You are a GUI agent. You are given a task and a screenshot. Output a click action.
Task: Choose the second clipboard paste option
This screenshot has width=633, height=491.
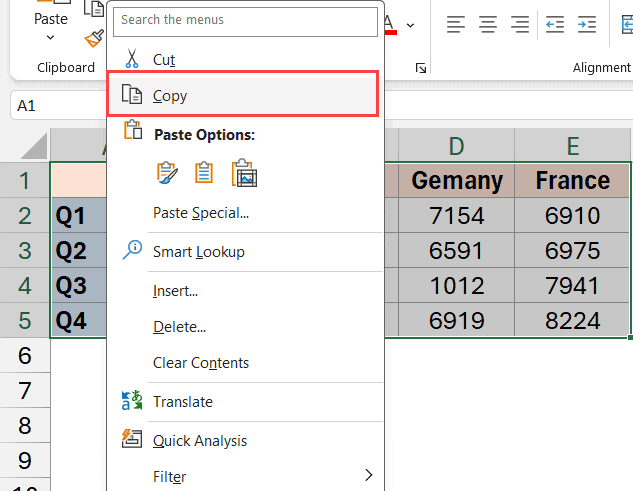(204, 172)
